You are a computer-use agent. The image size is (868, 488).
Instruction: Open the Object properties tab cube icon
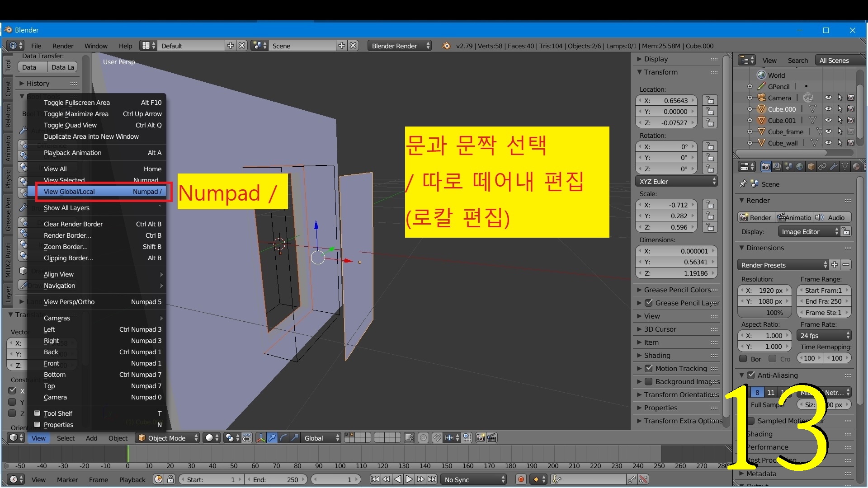pyautogui.click(x=811, y=167)
